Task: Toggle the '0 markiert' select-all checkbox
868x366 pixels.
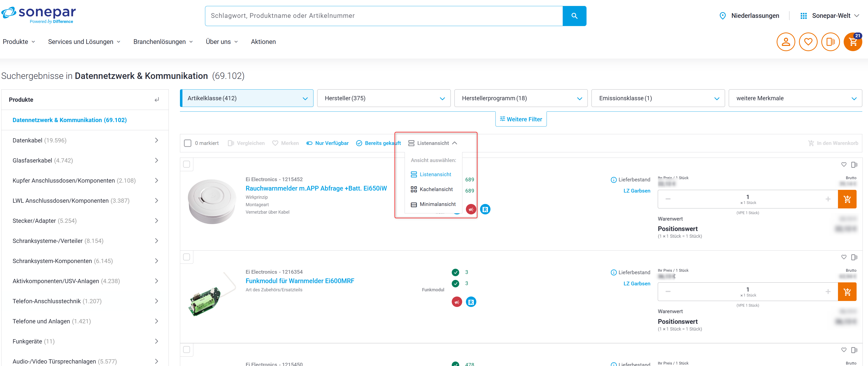Action: pos(188,143)
